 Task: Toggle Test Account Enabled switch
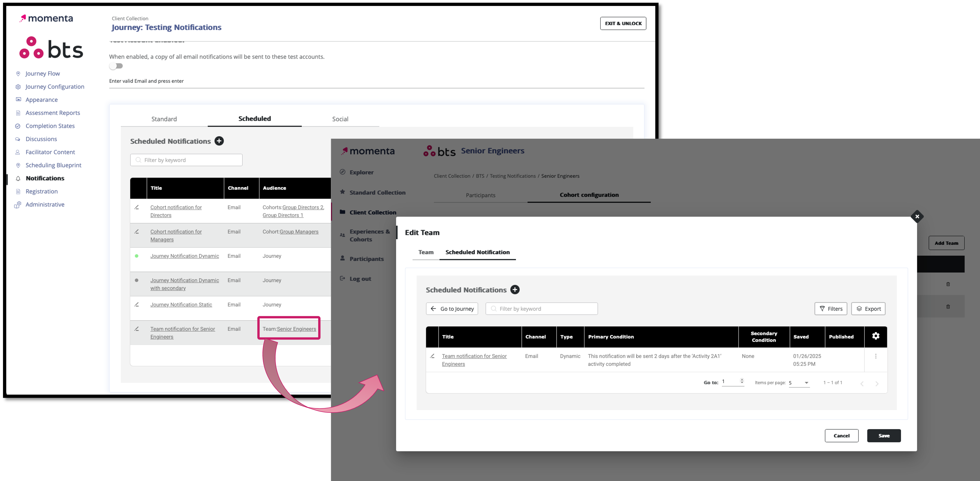pyautogui.click(x=116, y=66)
